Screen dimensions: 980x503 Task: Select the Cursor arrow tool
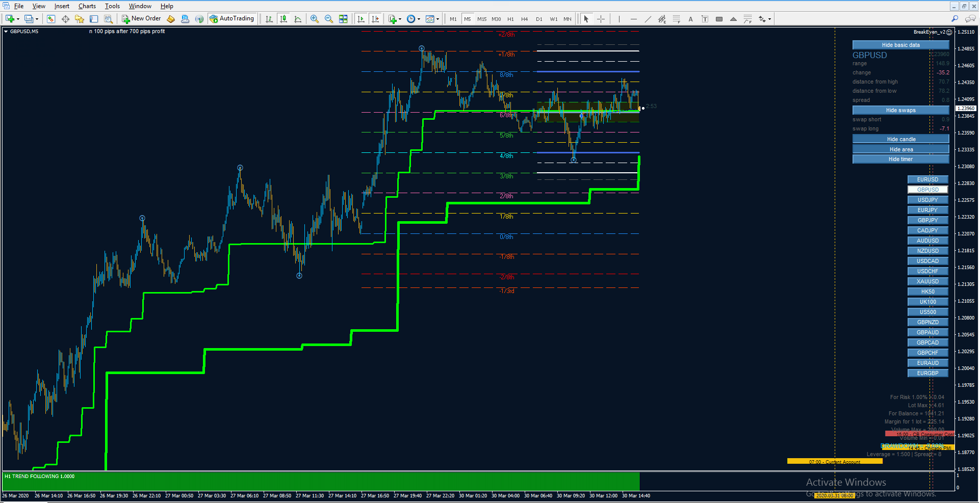click(x=586, y=19)
